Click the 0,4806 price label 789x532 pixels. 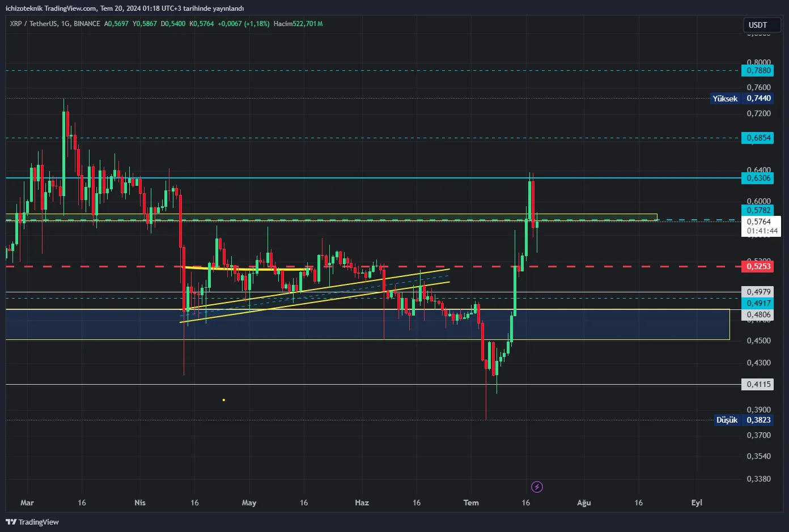(757, 314)
